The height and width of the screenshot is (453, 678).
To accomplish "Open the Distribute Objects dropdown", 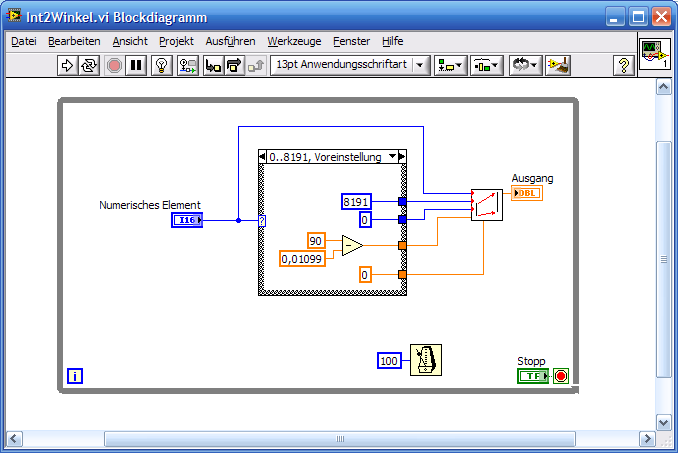I will tap(486, 66).
